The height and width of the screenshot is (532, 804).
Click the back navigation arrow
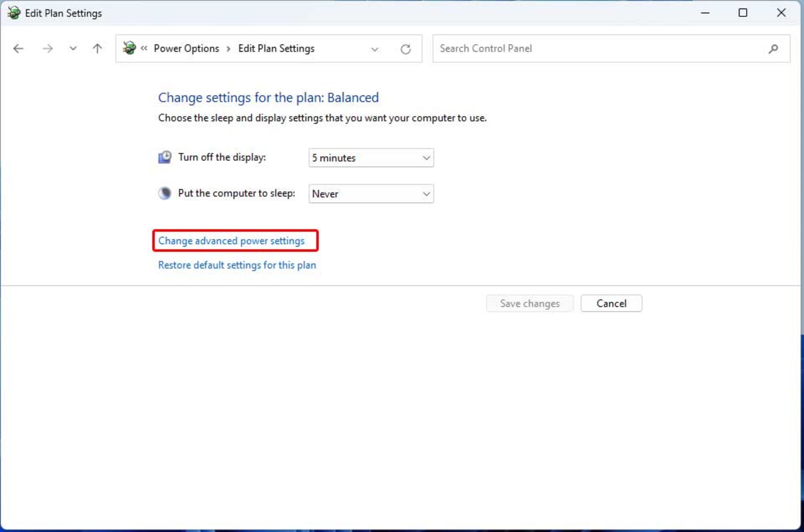pos(18,49)
